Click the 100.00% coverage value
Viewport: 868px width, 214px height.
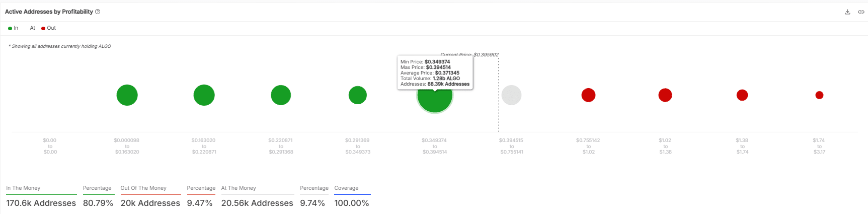coord(352,203)
